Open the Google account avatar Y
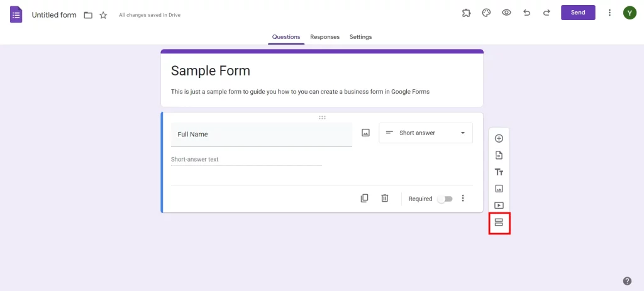The image size is (644, 291). [629, 13]
